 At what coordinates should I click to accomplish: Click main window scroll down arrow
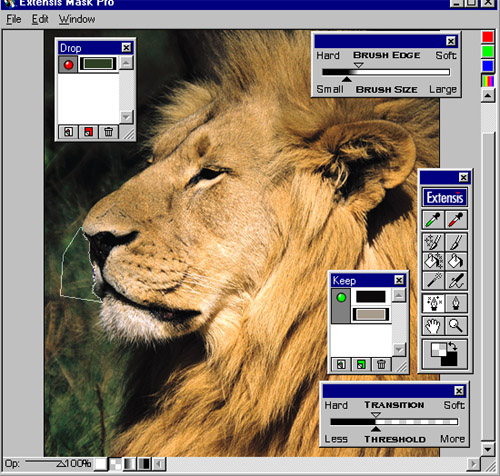(488, 449)
